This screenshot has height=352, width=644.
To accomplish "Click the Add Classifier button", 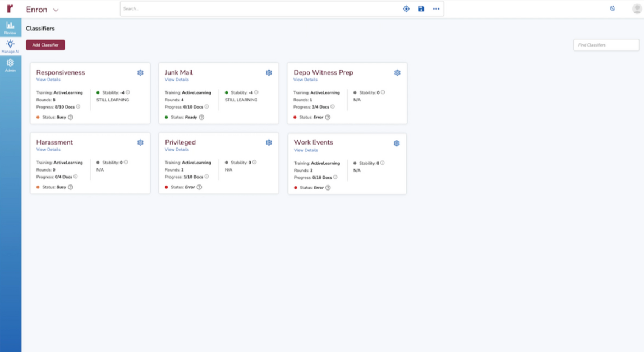I will pyautogui.click(x=45, y=45).
